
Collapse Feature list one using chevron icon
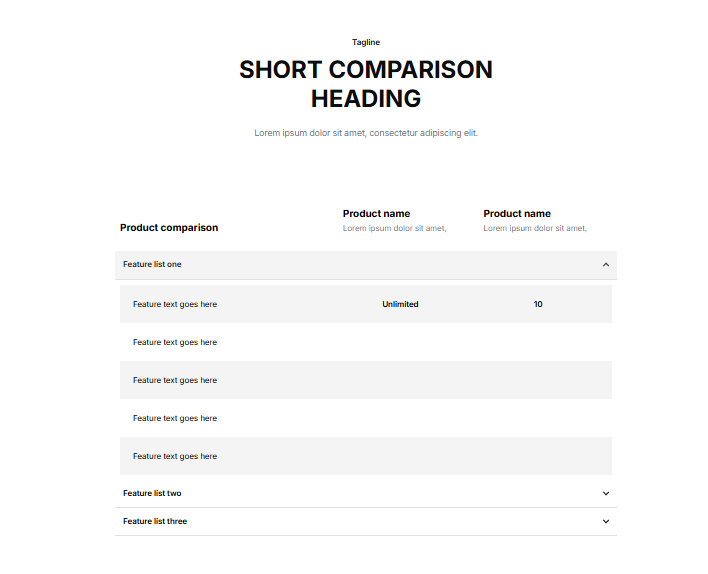(x=605, y=265)
